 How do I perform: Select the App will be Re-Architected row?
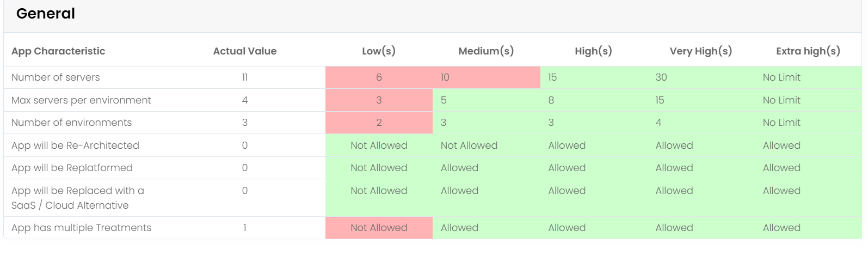tap(433, 145)
